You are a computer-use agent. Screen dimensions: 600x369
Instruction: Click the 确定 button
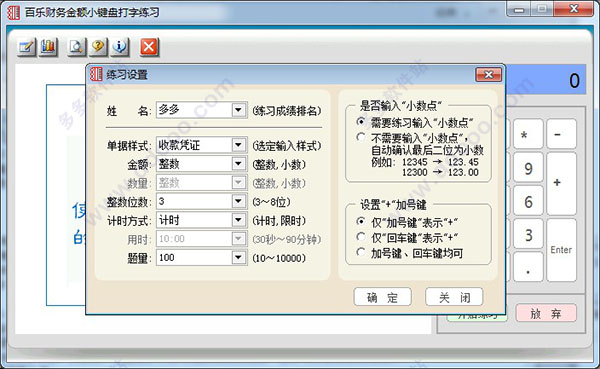pos(382,297)
